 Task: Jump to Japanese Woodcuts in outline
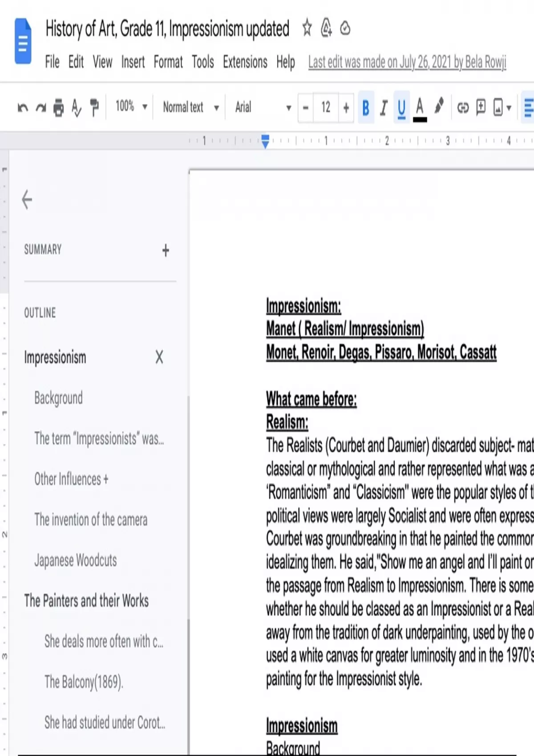(76, 560)
